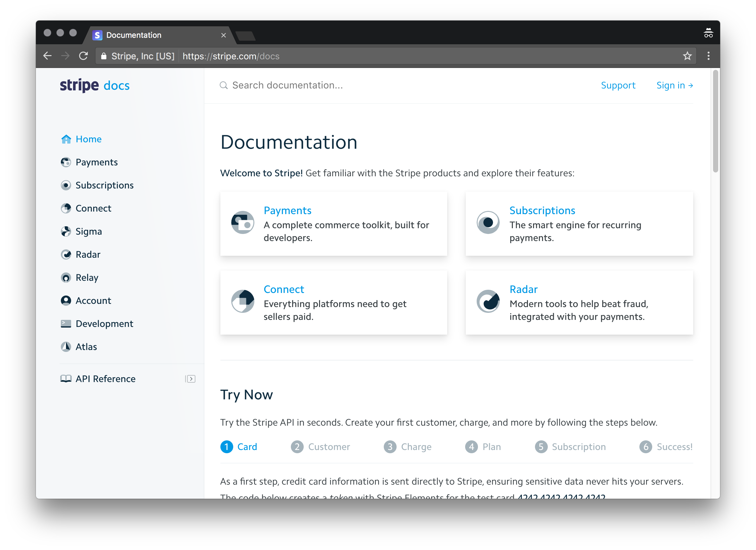
Task: Reload the page with browser refresh icon
Action: pos(83,56)
